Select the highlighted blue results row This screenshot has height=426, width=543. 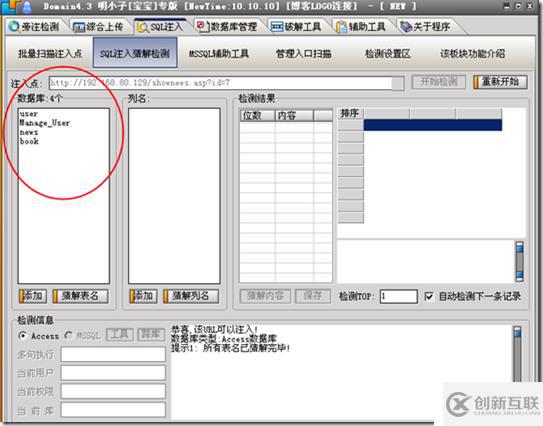point(433,125)
